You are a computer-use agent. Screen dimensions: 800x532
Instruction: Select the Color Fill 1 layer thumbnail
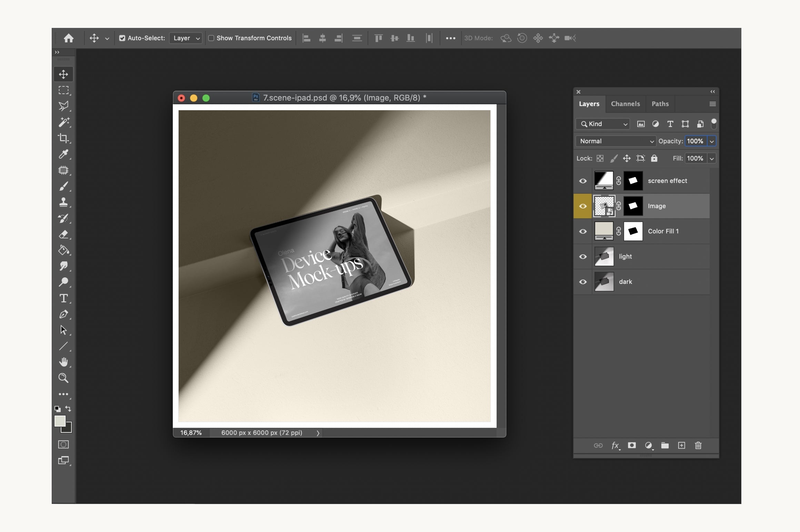603,231
